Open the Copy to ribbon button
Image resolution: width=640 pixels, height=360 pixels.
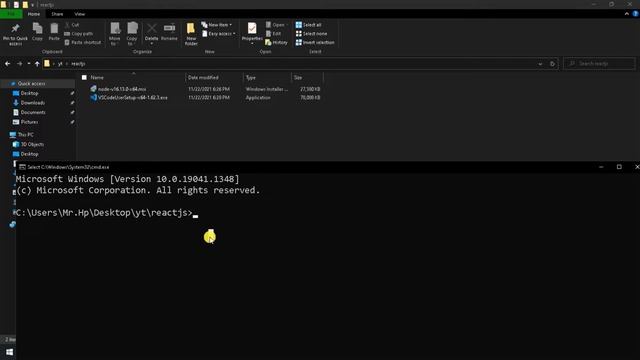132,34
